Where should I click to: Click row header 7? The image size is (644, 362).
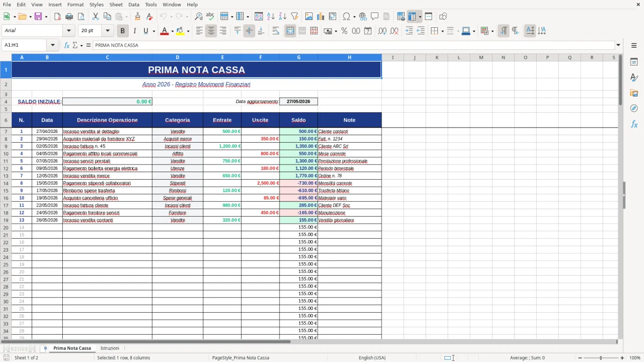6,131
